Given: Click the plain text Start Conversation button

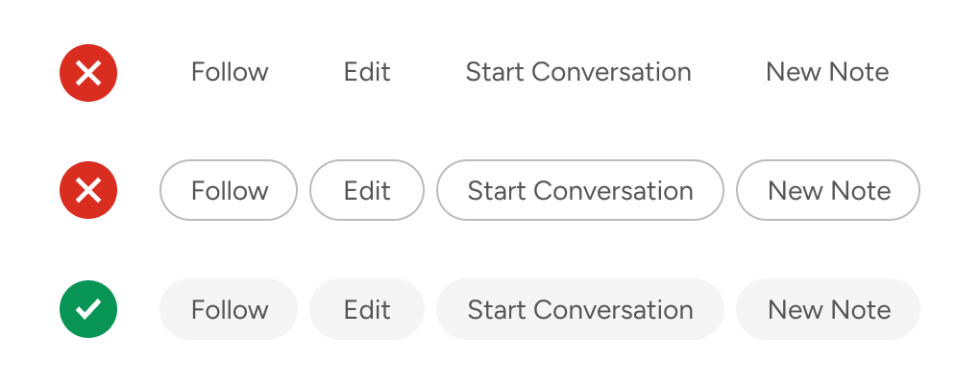Looking at the screenshot, I should click(x=578, y=72).
